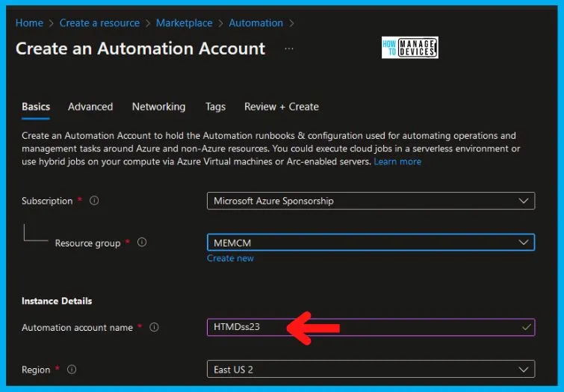Switch to the Basics tab
The width and height of the screenshot is (564, 392).
pos(36,107)
